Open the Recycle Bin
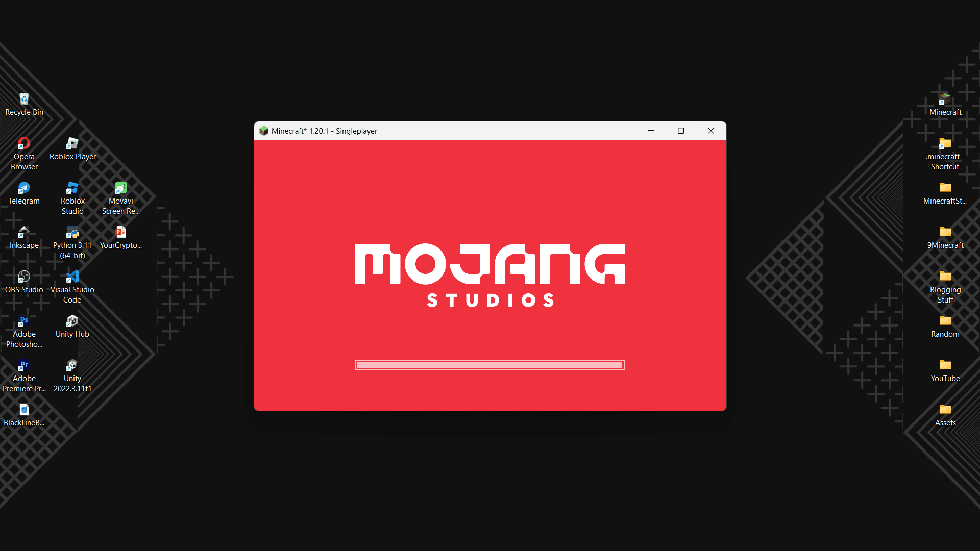 coord(23,99)
